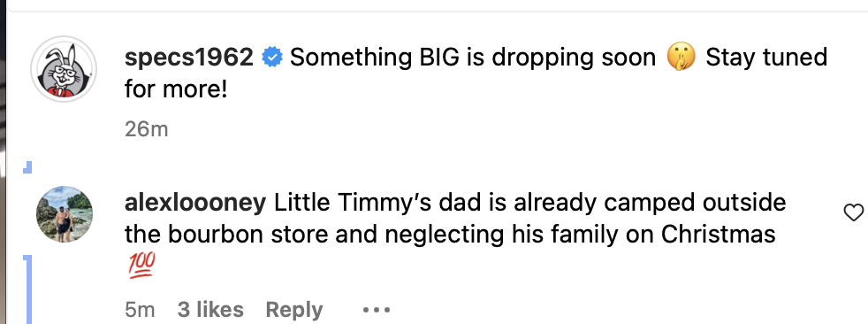
Task: Click the small blue corner marker below caption
Action: pyautogui.click(x=27, y=167)
